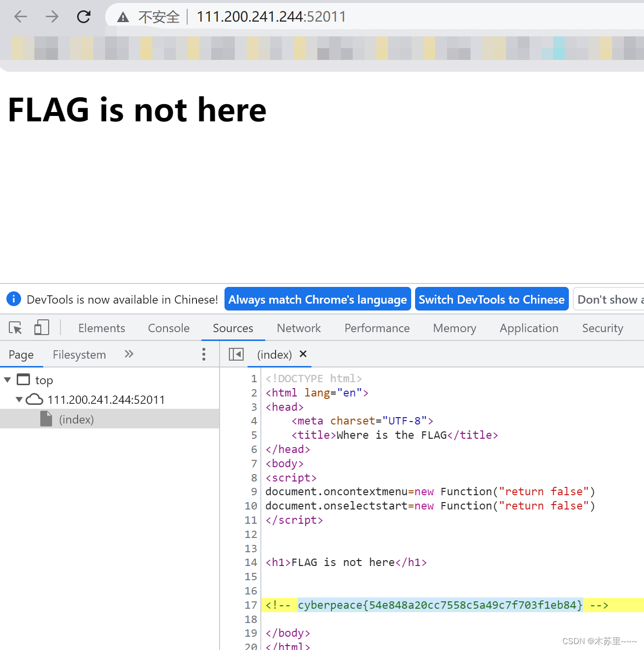Select the Page navigator pane tab
This screenshot has width=644, height=650.
(x=21, y=355)
